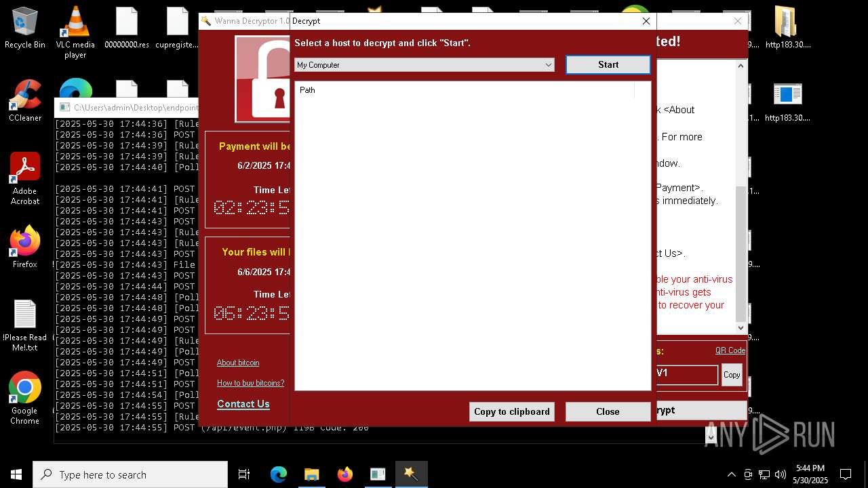Image resolution: width=868 pixels, height=488 pixels.
Task: Launch CCleaner from desktop
Action: pyautogui.click(x=25, y=101)
